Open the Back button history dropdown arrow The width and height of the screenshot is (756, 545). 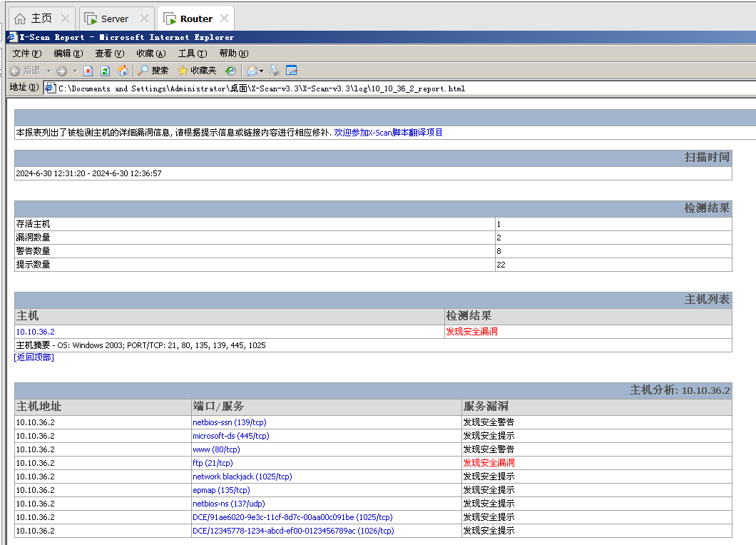coord(48,71)
